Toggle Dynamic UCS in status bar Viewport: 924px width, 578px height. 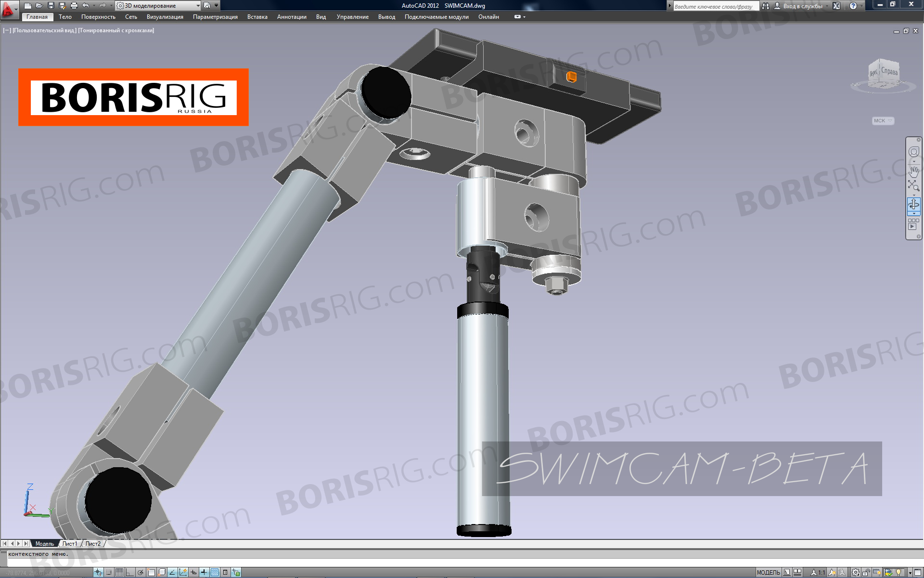(183, 572)
